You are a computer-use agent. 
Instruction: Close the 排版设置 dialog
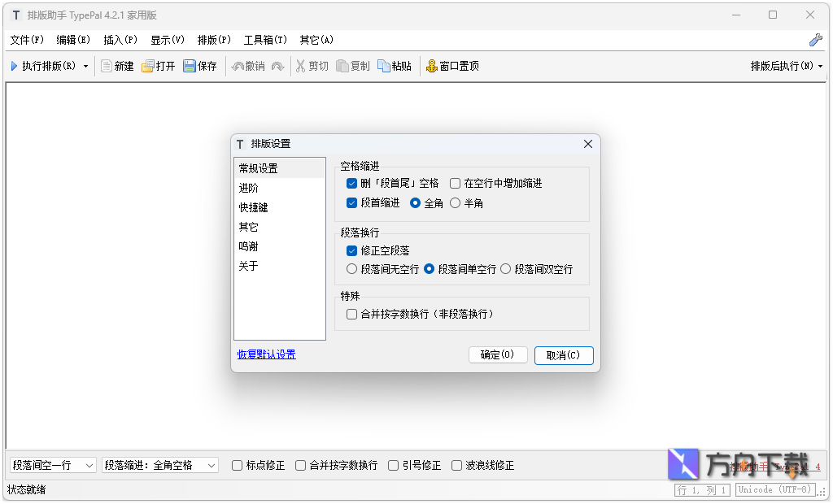[588, 144]
